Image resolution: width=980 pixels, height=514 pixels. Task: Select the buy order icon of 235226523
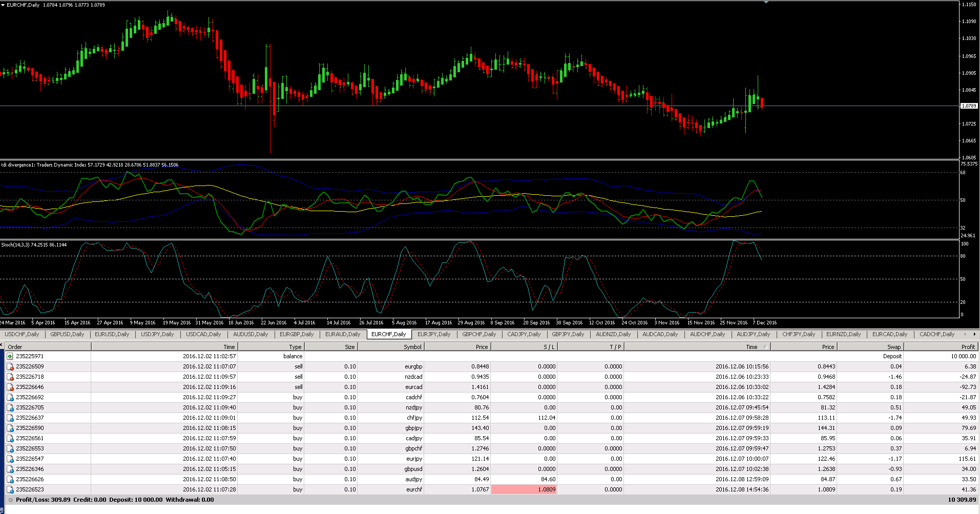[10, 489]
